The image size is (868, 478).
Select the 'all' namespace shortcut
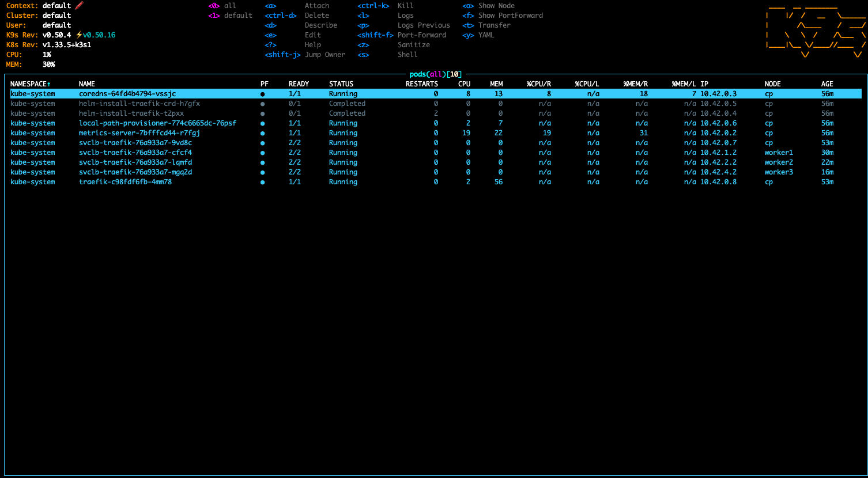pyautogui.click(x=230, y=6)
